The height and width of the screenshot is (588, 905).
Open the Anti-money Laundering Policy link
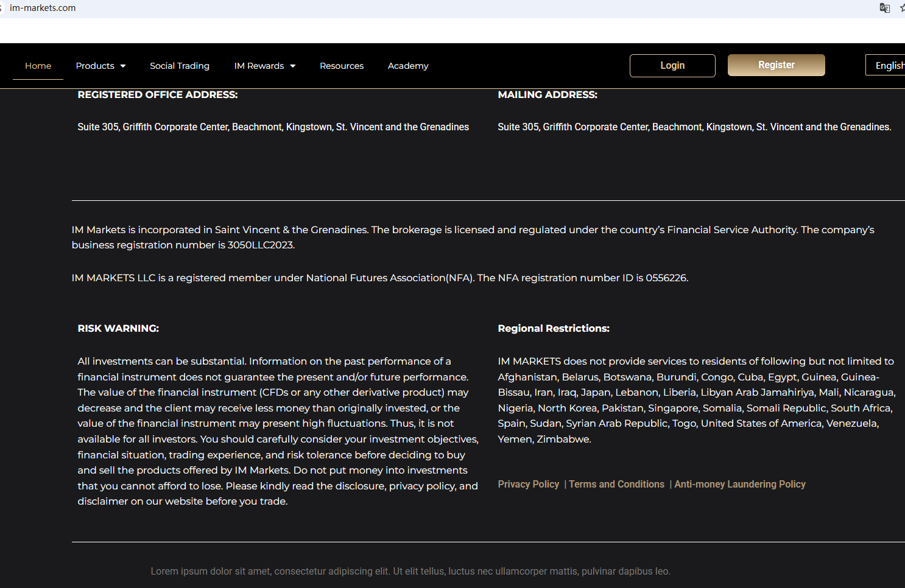coord(739,485)
